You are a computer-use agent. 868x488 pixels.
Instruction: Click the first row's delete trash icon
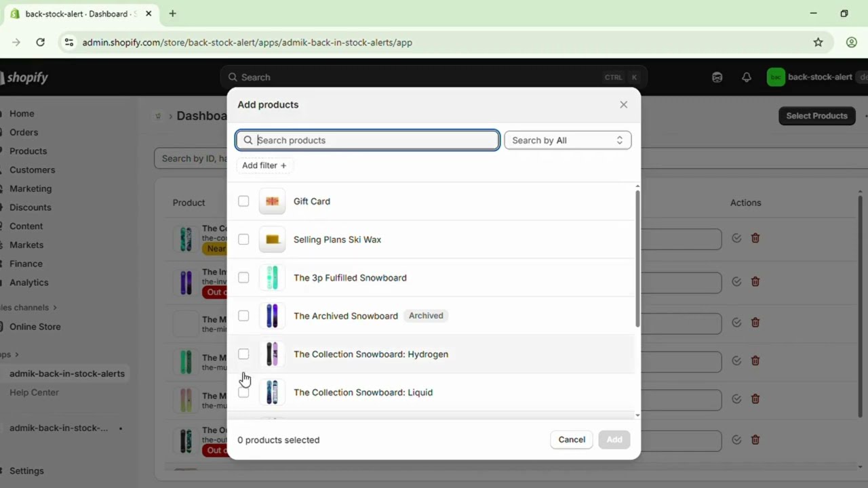(755, 239)
